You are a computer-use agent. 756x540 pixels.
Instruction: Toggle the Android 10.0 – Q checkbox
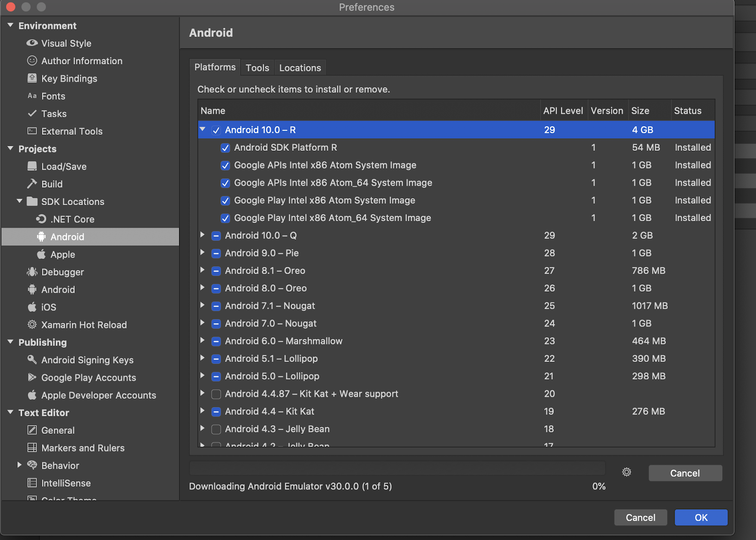(216, 236)
